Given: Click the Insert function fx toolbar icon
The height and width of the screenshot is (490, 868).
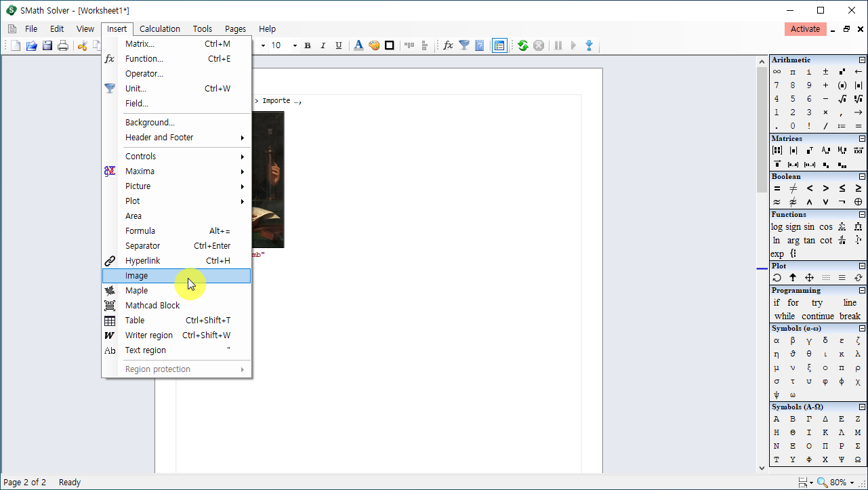Looking at the screenshot, I should (x=448, y=45).
